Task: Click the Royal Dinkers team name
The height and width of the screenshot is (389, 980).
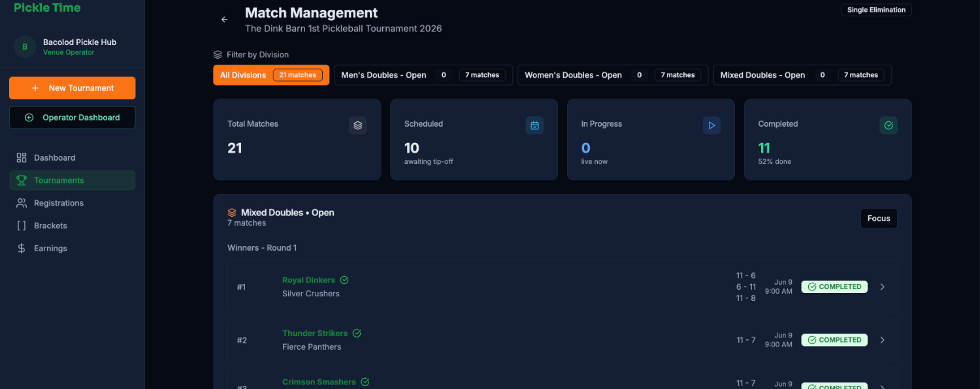Action: (x=308, y=280)
